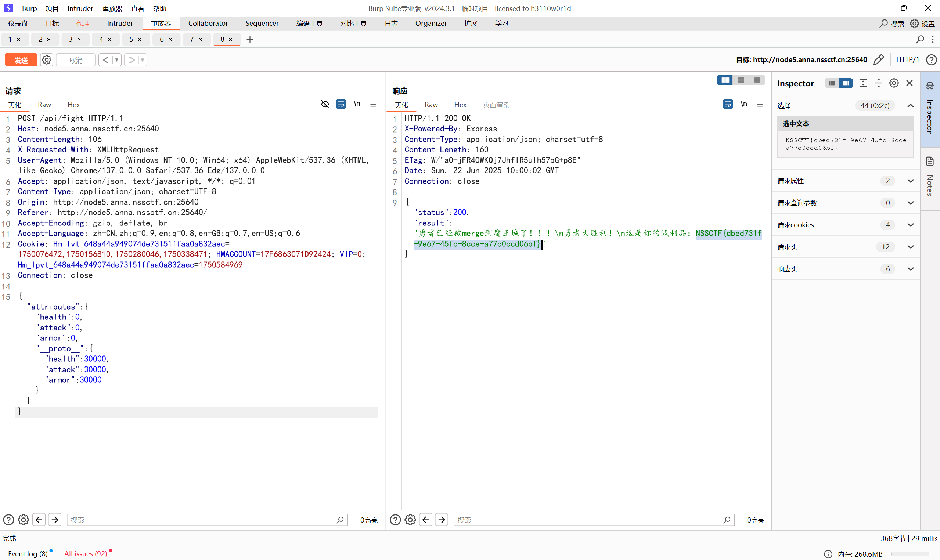Go to previous request with back arrow
The height and width of the screenshot is (560, 940).
pos(106,60)
